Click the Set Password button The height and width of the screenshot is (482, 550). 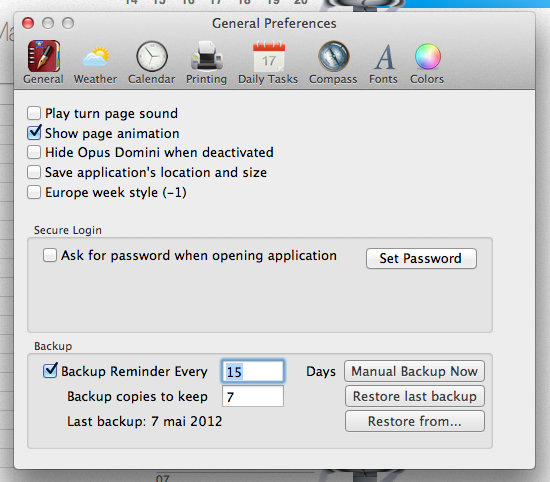point(421,259)
